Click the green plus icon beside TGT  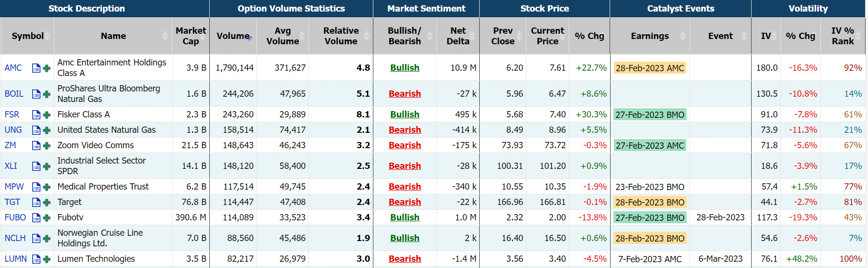coord(47,202)
